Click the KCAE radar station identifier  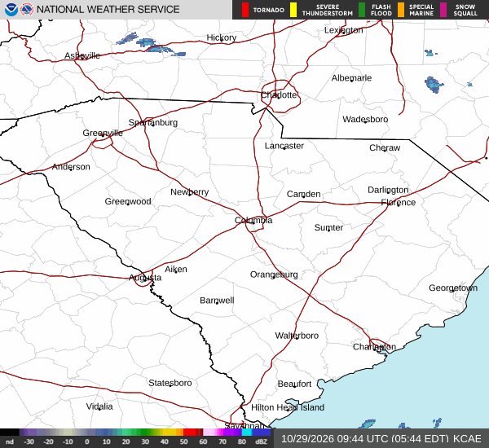click(467, 439)
